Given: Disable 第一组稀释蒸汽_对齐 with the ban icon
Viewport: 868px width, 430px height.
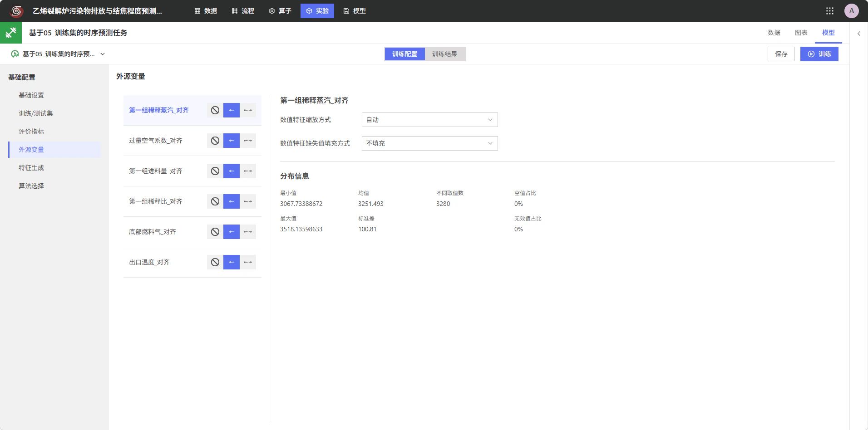Looking at the screenshot, I should pos(215,110).
